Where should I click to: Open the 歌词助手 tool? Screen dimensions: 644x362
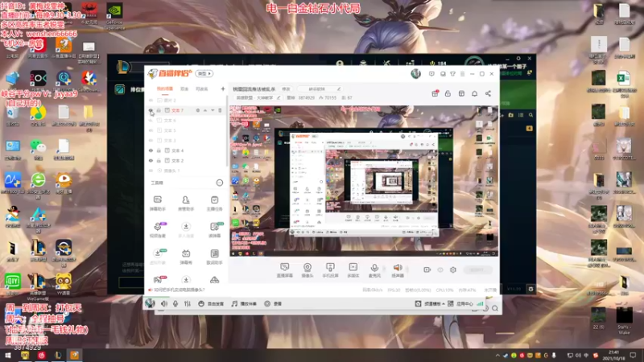[214, 257]
